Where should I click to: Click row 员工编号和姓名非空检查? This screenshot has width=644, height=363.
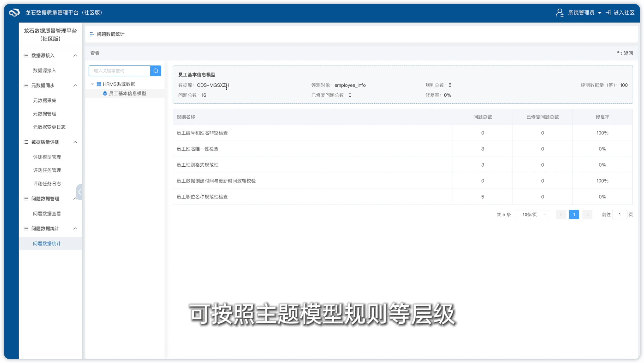(403, 133)
